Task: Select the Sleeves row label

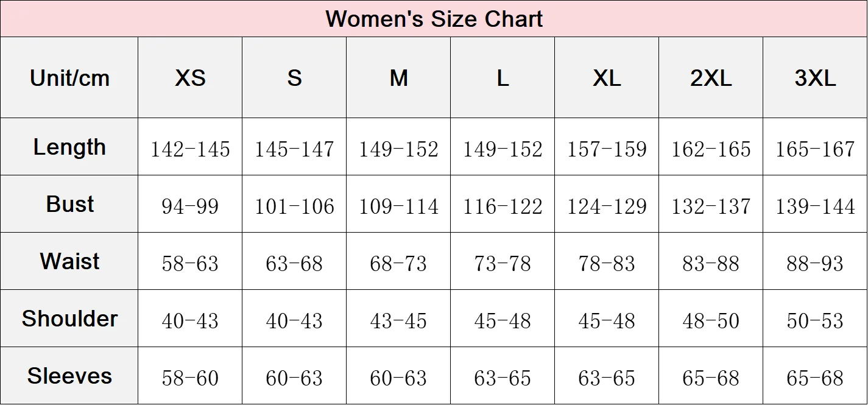Action: (x=69, y=376)
